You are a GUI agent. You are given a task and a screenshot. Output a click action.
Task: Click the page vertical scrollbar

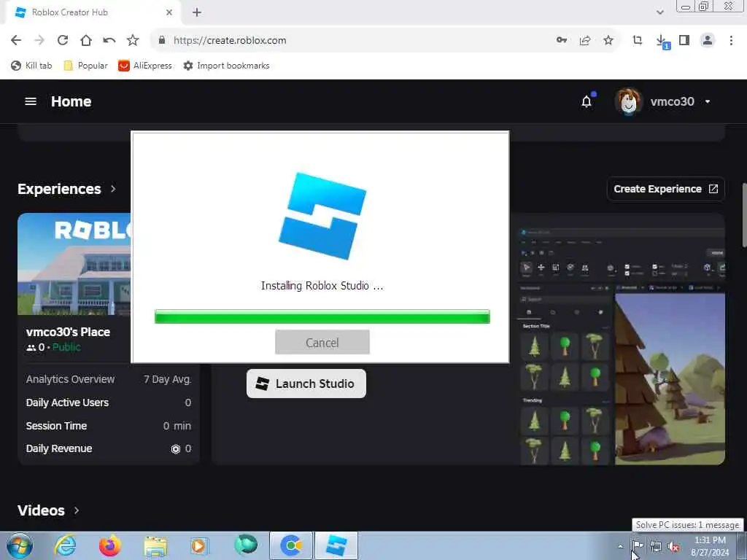(x=743, y=216)
